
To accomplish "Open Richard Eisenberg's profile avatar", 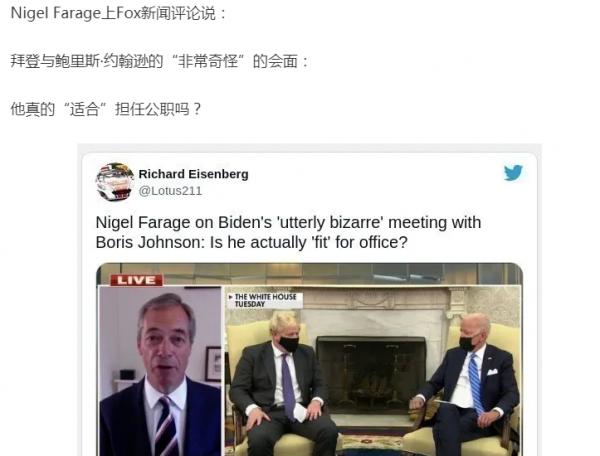I will click(x=115, y=182).
